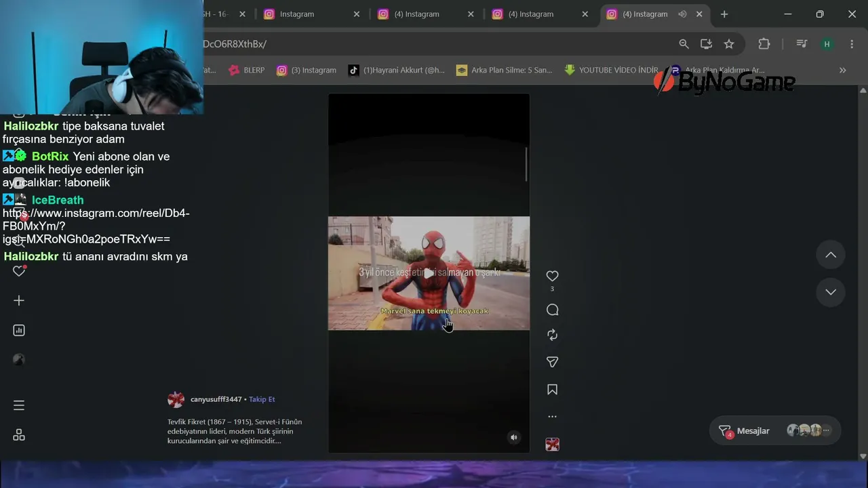This screenshot has width=868, height=488.
Task: Mute the reel with the speaker button
Action: [514, 437]
